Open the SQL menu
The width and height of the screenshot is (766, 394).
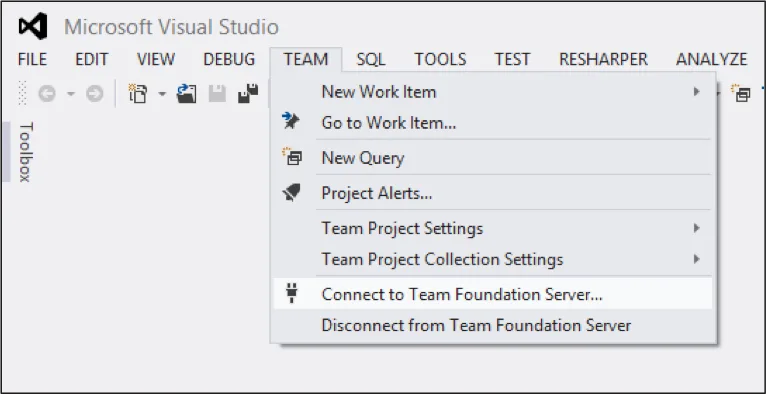371,60
